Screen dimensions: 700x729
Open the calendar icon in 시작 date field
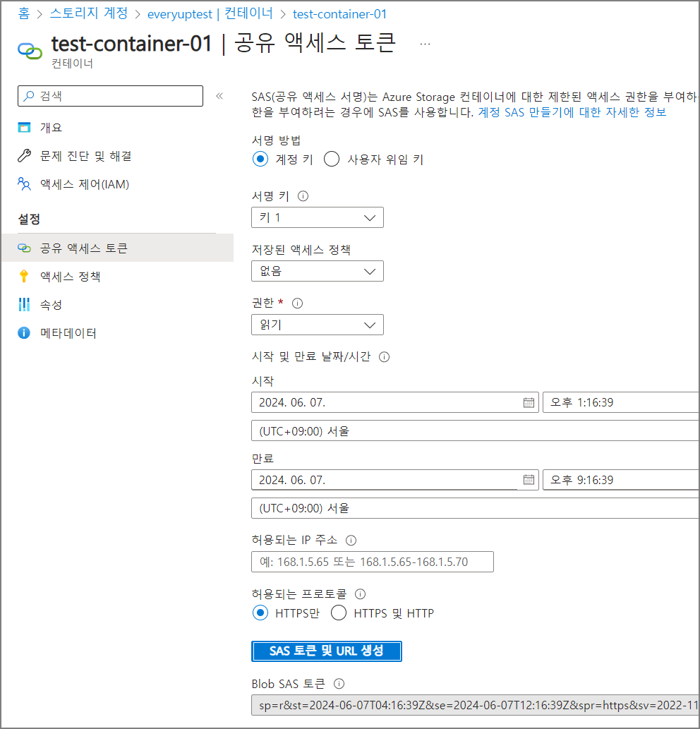click(x=529, y=403)
